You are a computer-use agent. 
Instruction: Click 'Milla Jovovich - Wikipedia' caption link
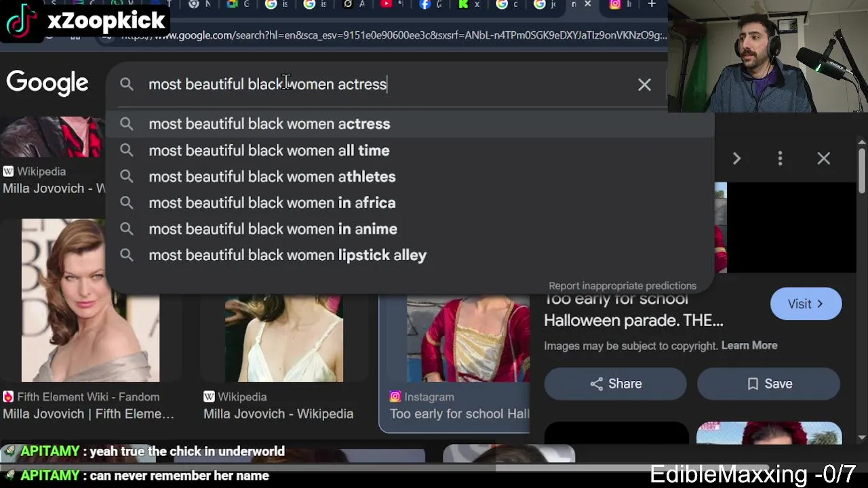[278, 414]
